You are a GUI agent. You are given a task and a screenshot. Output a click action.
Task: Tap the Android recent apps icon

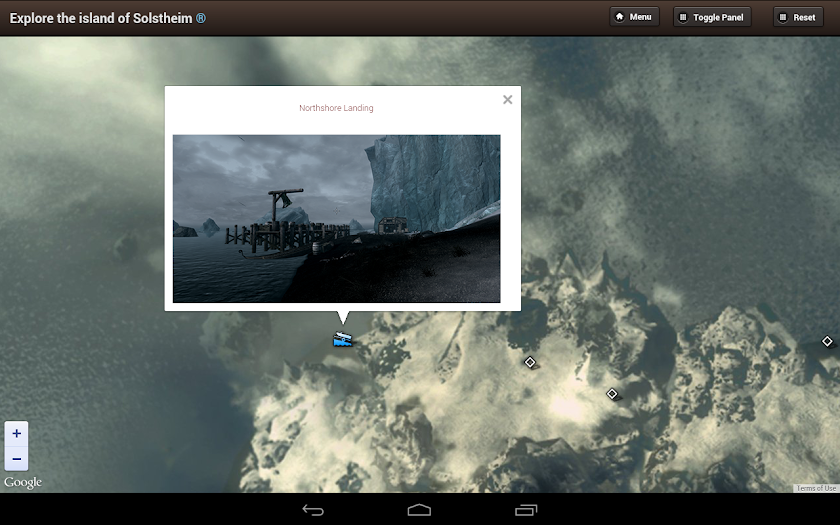coord(526,510)
